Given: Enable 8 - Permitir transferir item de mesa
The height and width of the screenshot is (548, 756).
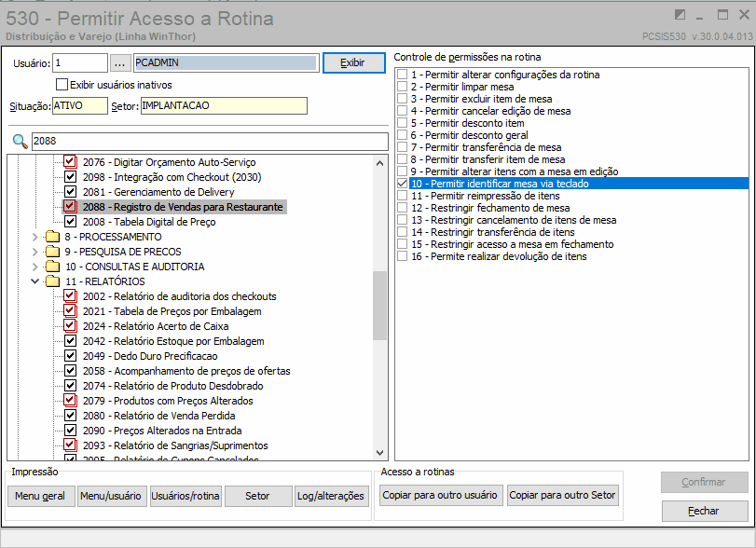Looking at the screenshot, I should pos(402,159).
